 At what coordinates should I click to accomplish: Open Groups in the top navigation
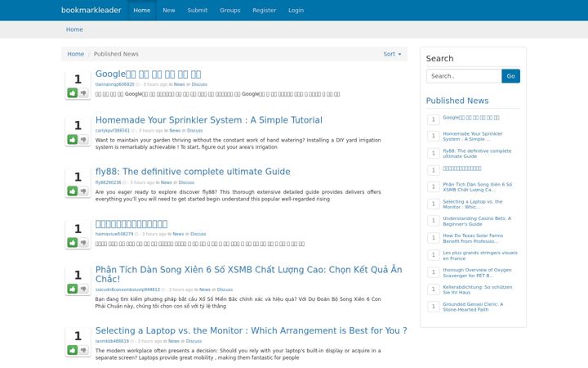tap(229, 10)
